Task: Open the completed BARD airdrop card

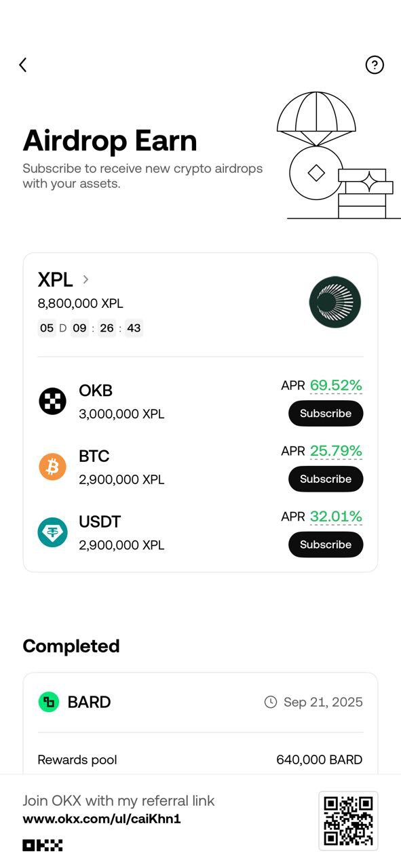Action: click(x=200, y=724)
